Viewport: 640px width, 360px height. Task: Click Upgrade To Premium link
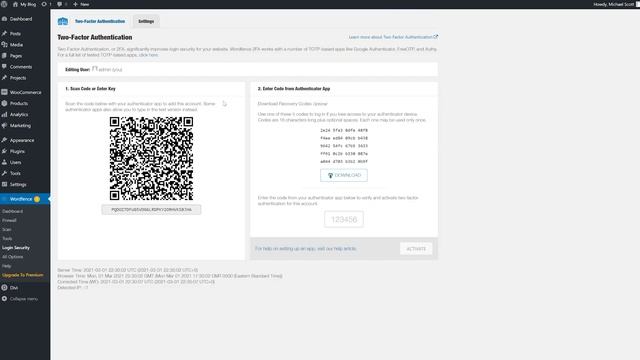click(x=22, y=275)
